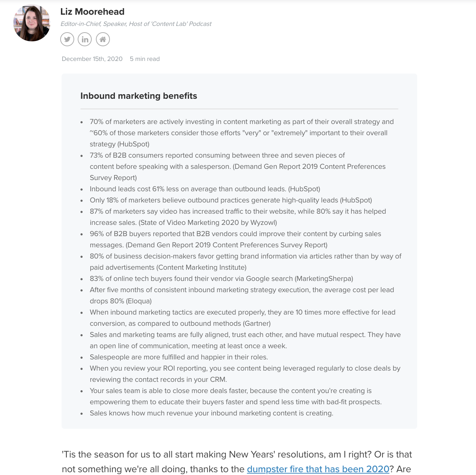
Task: Click the Salespeople are more fulfilled bullet
Action: click(179, 357)
